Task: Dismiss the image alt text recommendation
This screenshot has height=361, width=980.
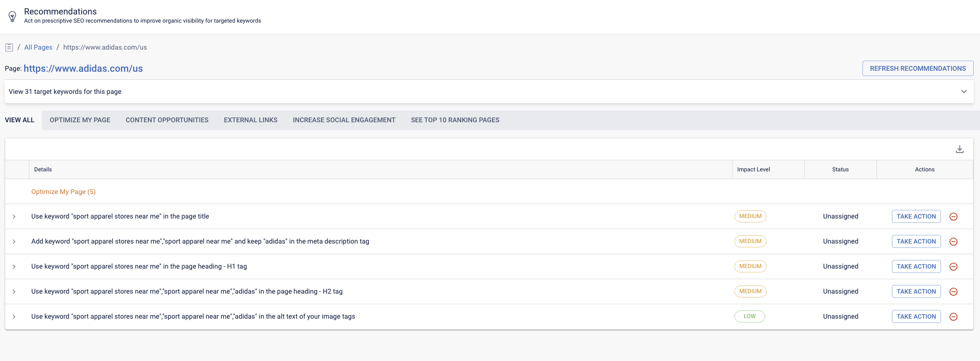Action: coord(953,317)
